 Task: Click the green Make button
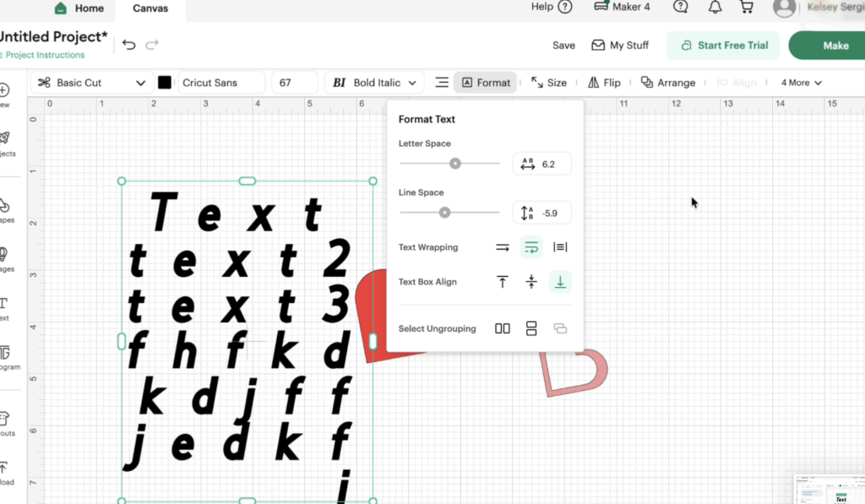828,46
